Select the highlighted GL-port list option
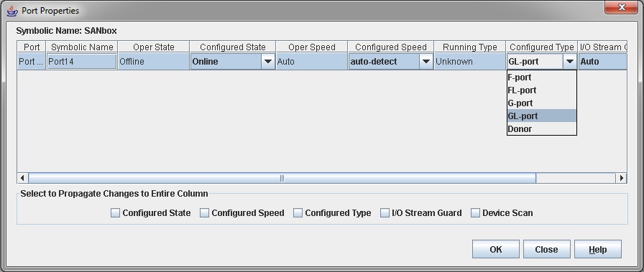644x272 pixels. coord(542,116)
